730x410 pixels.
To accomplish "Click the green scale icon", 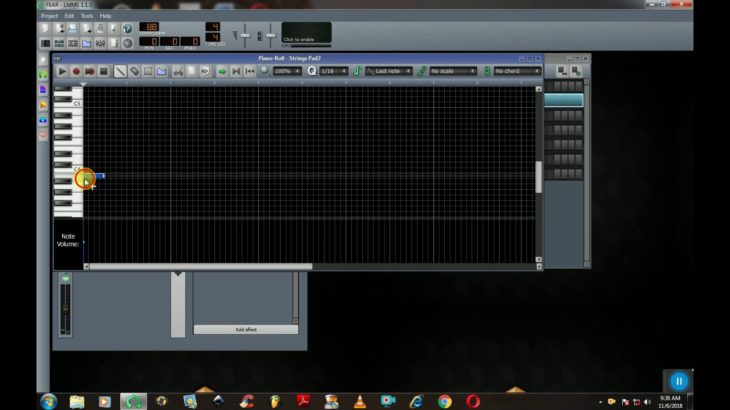I will (x=422, y=71).
